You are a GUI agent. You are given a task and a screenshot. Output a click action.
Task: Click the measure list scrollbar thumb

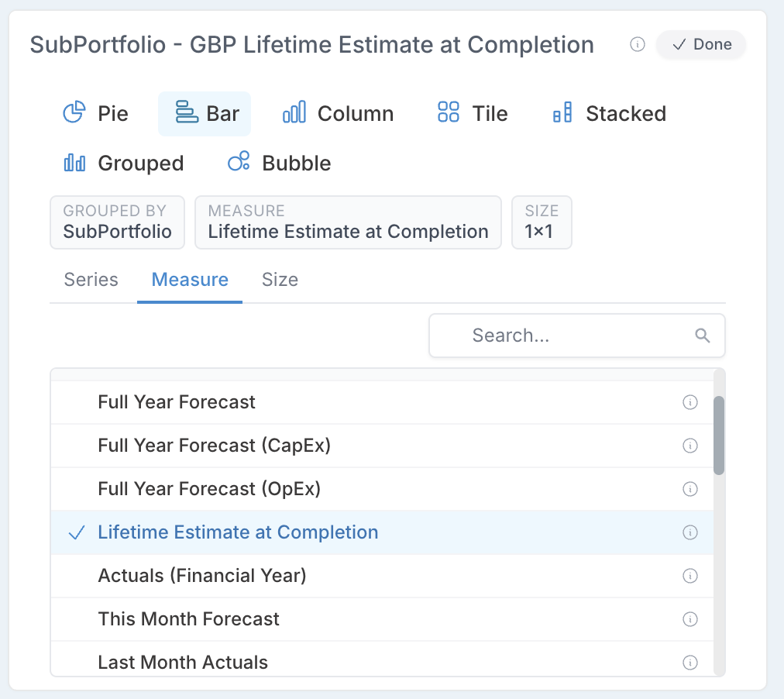(x=719, y=436)
